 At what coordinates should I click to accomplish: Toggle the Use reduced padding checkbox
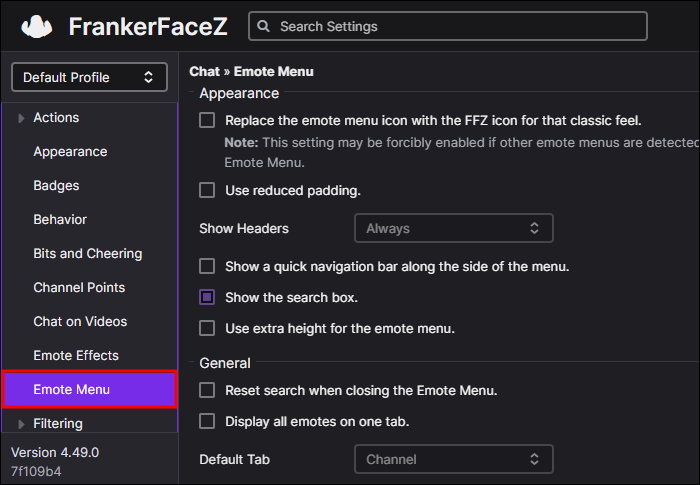[x=207, y=190]
